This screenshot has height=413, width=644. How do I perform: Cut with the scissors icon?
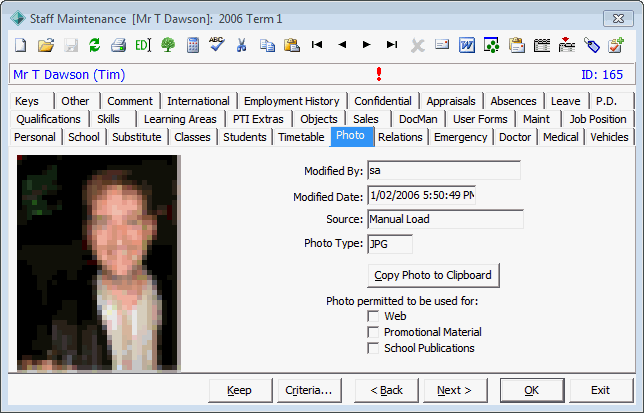click(x=242, y=45)
